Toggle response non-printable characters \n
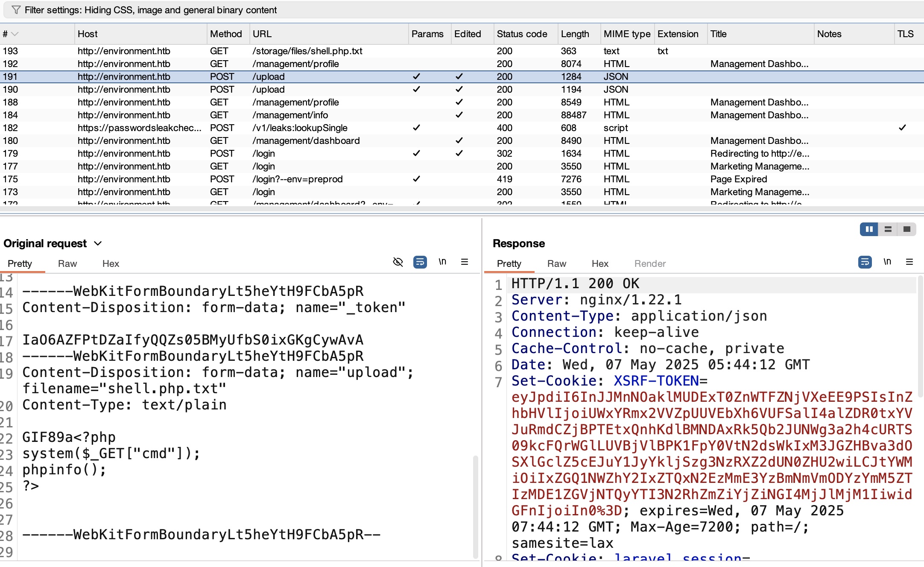The width and height of the screenshot is (924, 567). pos(887,262)
